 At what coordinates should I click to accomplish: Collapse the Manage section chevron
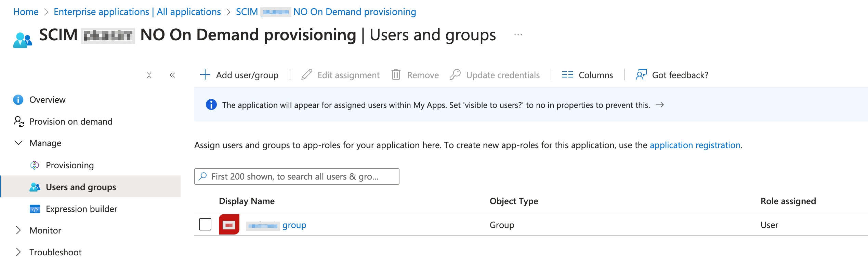(x=18, y=143)
